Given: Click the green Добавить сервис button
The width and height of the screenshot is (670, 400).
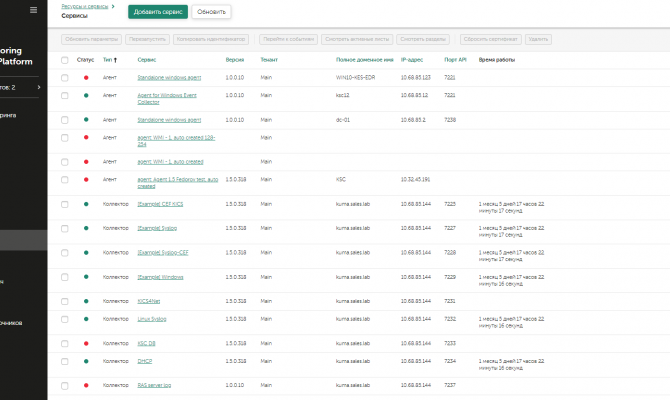Looking at the screenshot, I should [158, 12].
